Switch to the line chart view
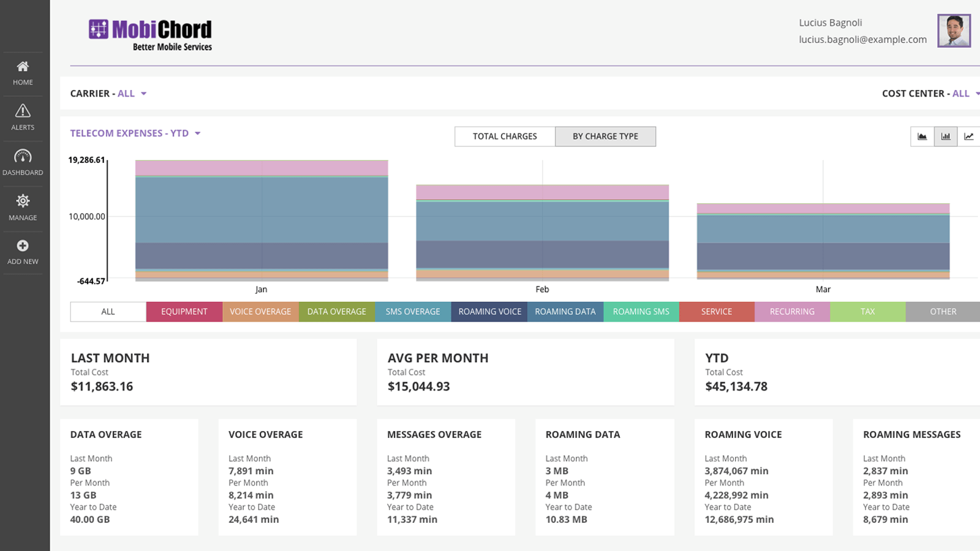 (x=968, y=136)
